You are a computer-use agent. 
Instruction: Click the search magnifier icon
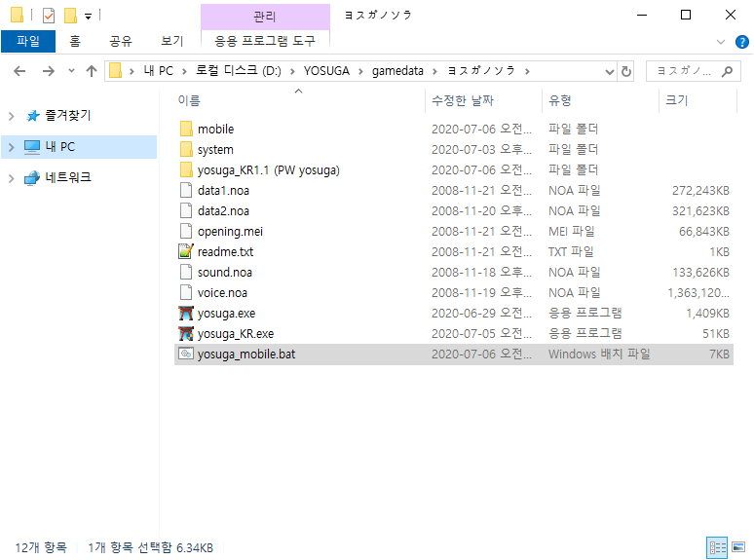coord(728,71)
